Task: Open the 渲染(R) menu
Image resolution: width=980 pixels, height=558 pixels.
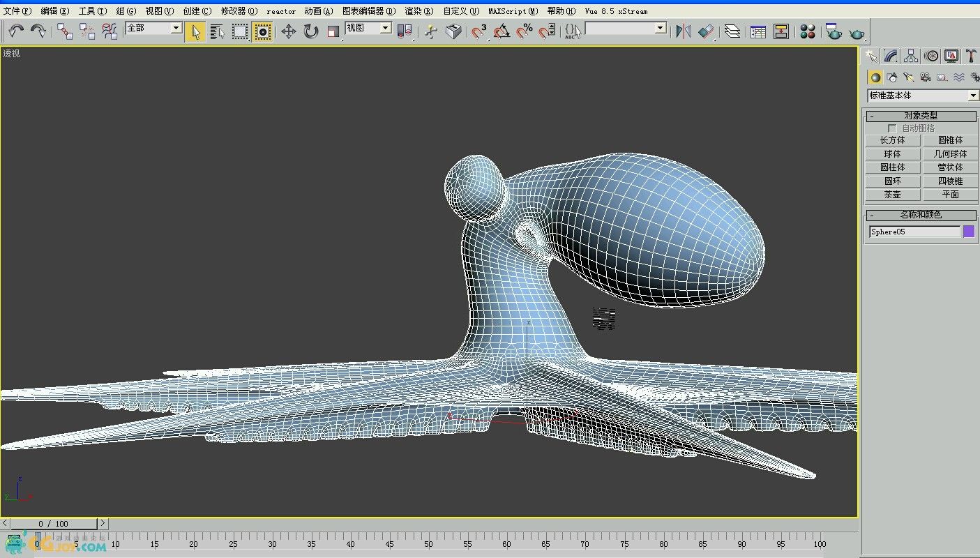Action: pos(419,11)
